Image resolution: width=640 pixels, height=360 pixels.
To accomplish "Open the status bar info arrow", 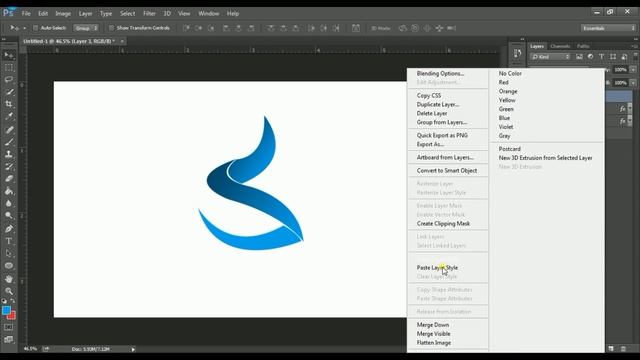I will coord(133,349).
